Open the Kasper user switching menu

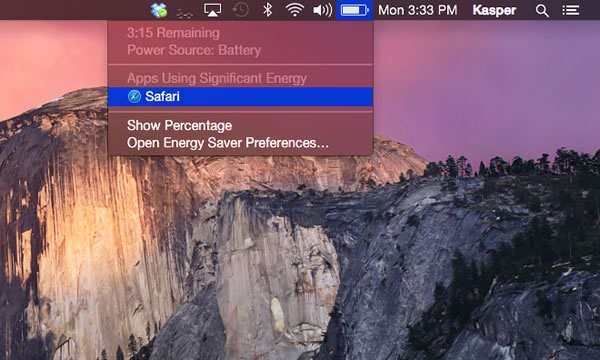[494, 10]
